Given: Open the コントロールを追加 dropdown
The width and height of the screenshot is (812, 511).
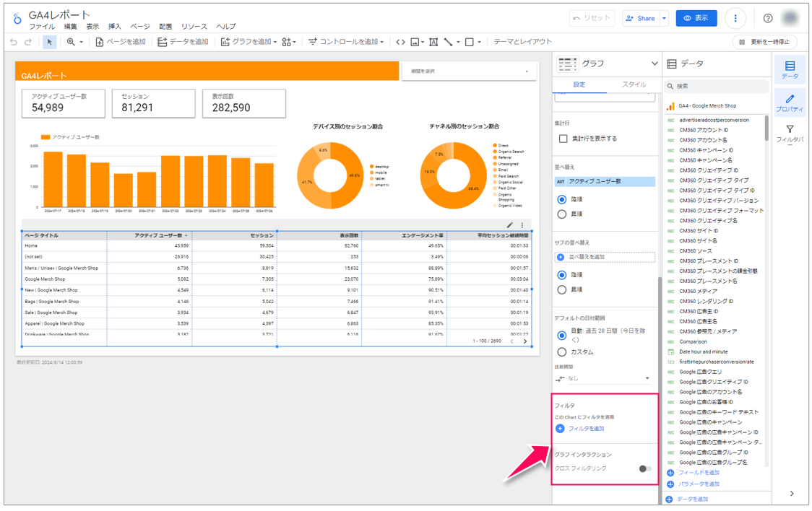Looking at the screenshot, I should pyautogui.click(x=346, y=42).
